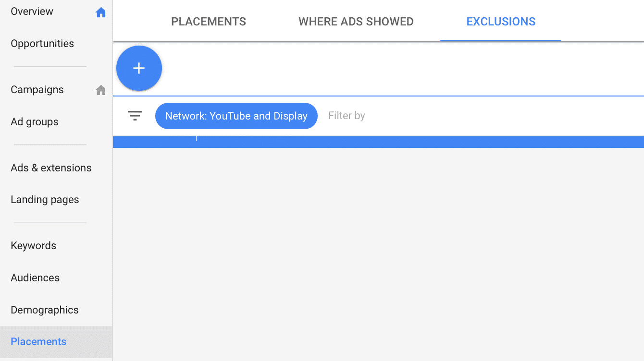Click the gray home icon beside Campaigns
Screen dimensions: 644x361
click(x=100, y=90)
